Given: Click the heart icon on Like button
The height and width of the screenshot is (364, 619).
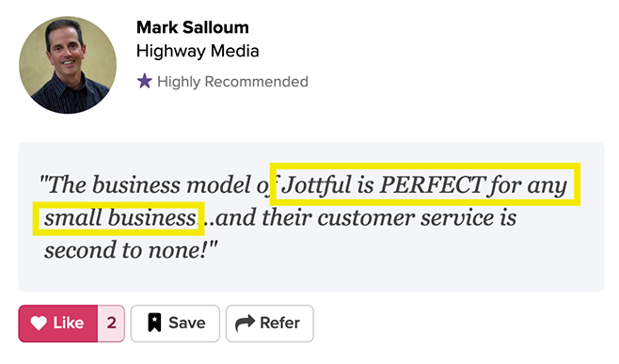Looking at the screenshot, I should 39,323.
